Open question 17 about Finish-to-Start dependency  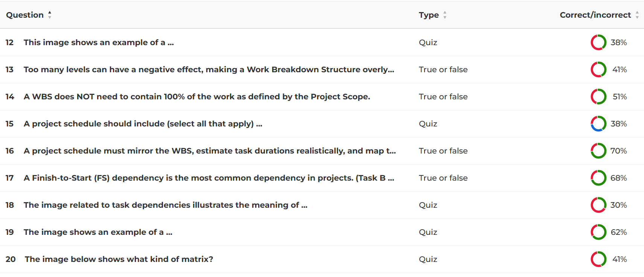pos(209,178)
